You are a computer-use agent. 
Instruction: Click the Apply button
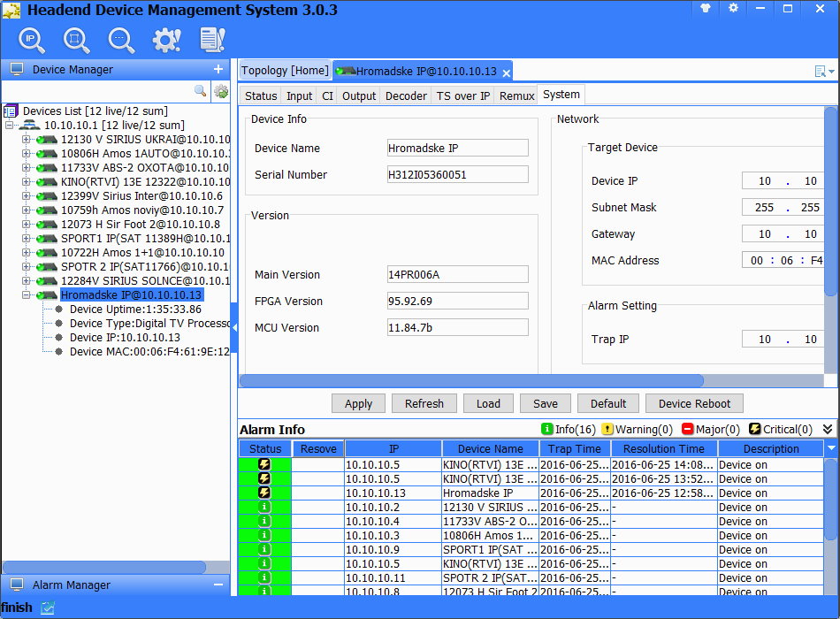coord(358,403)
